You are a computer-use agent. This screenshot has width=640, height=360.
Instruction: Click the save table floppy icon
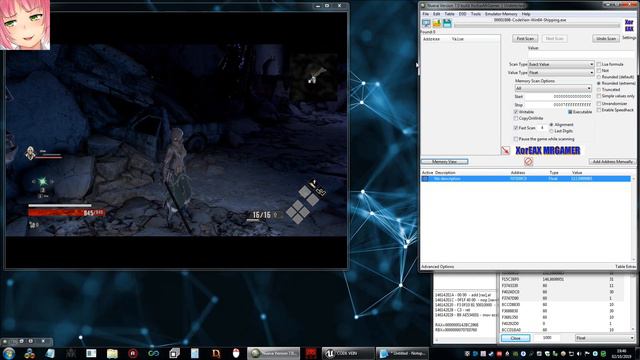coord(447,24)
